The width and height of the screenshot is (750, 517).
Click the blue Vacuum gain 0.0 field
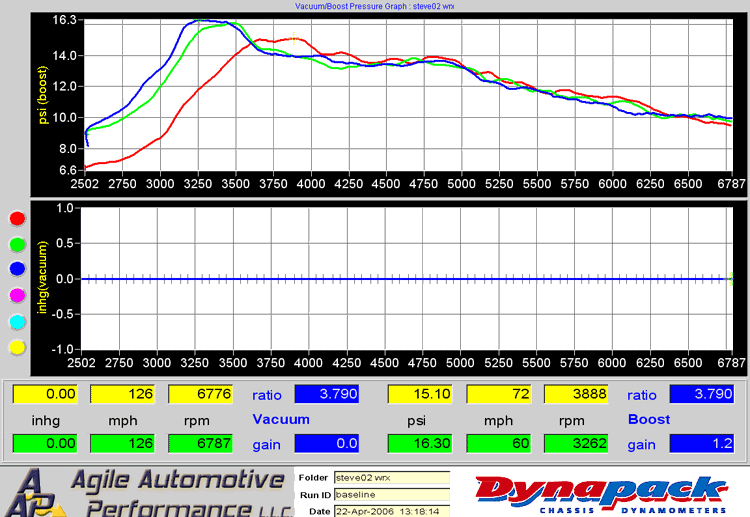coord(327,443)
